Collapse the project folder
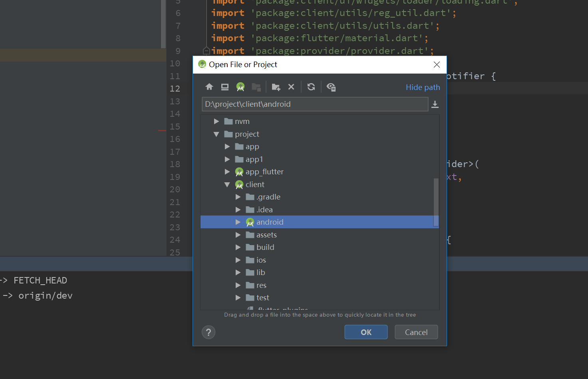 coord(216,134)
